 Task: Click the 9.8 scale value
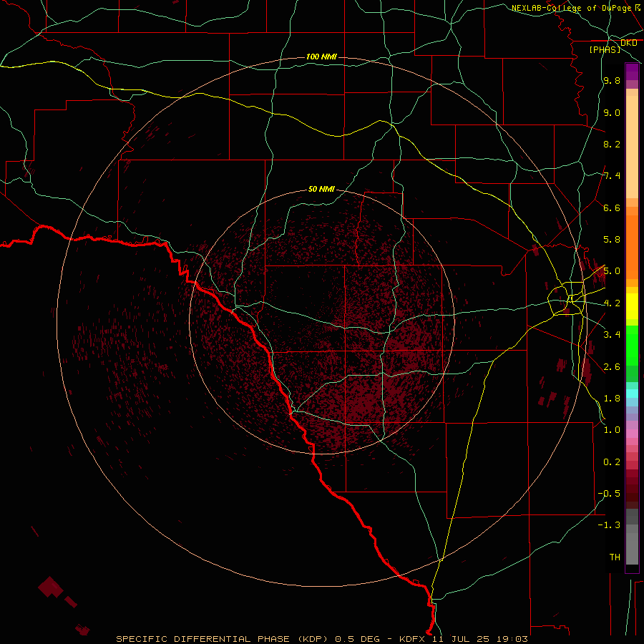(612, 80)
